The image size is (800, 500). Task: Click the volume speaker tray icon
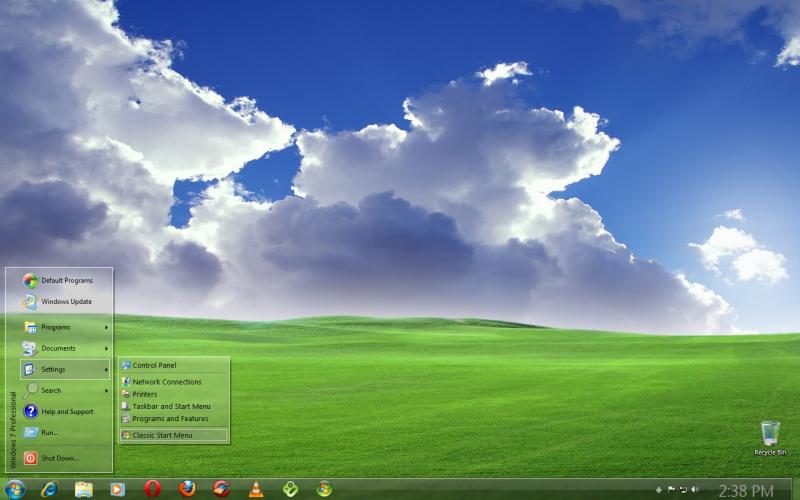[x=694, y=490]
